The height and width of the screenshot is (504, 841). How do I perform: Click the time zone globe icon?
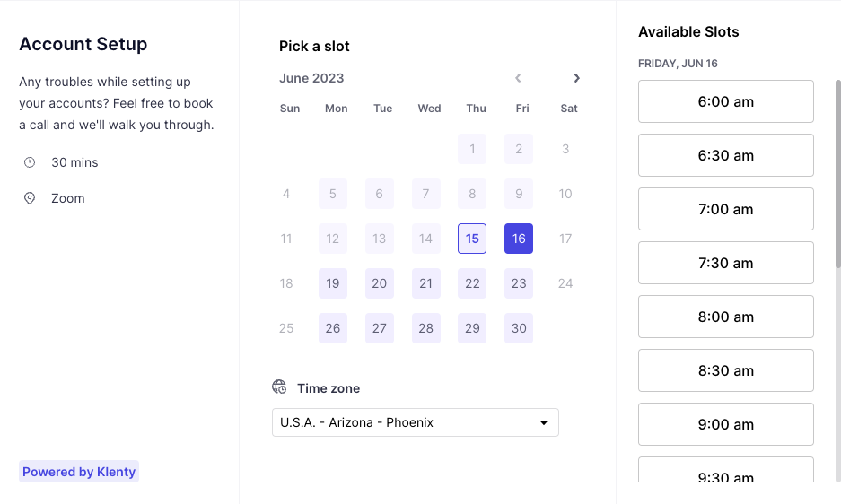tap(279, 387)
